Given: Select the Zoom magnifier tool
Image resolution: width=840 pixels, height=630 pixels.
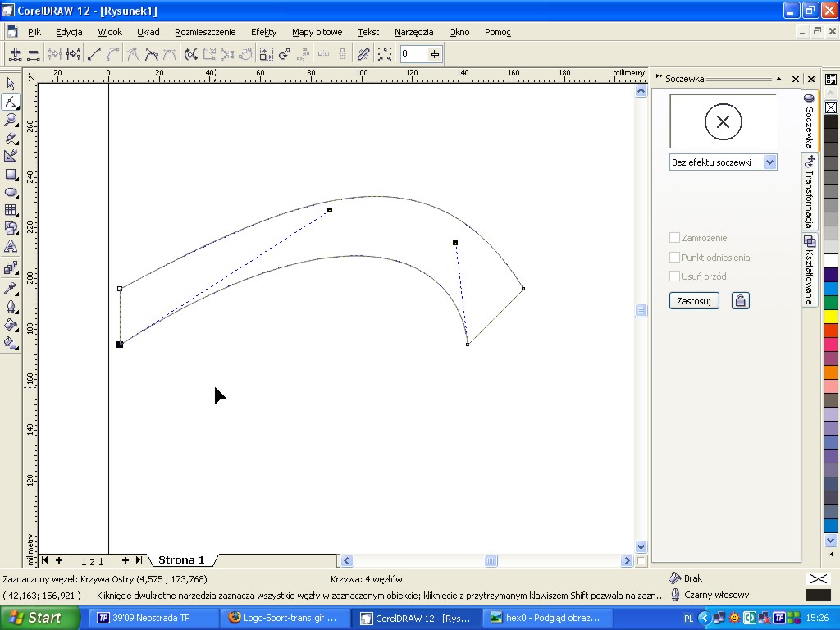Looking at the screenshot, I should (x=11, y=120).
